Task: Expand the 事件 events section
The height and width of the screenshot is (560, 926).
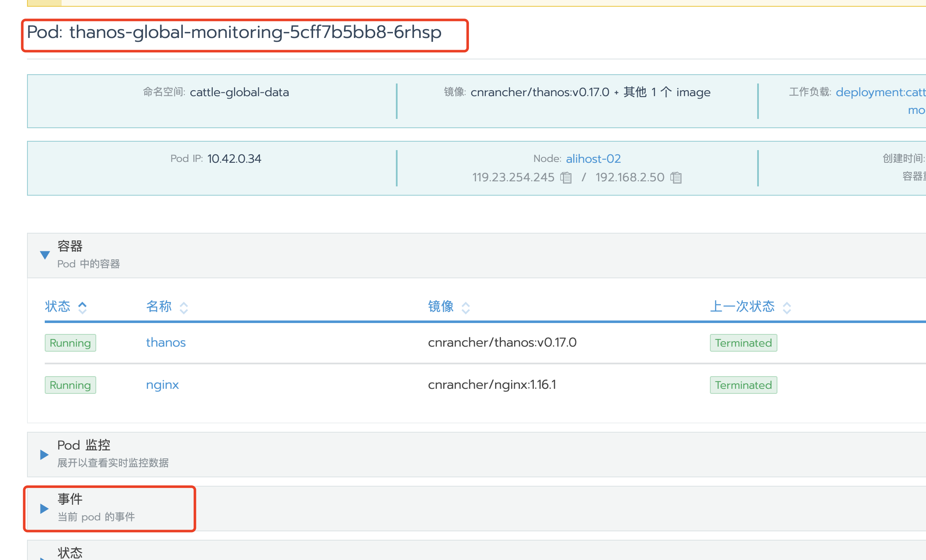Action: pyautogui.click(x=44, y=508)
